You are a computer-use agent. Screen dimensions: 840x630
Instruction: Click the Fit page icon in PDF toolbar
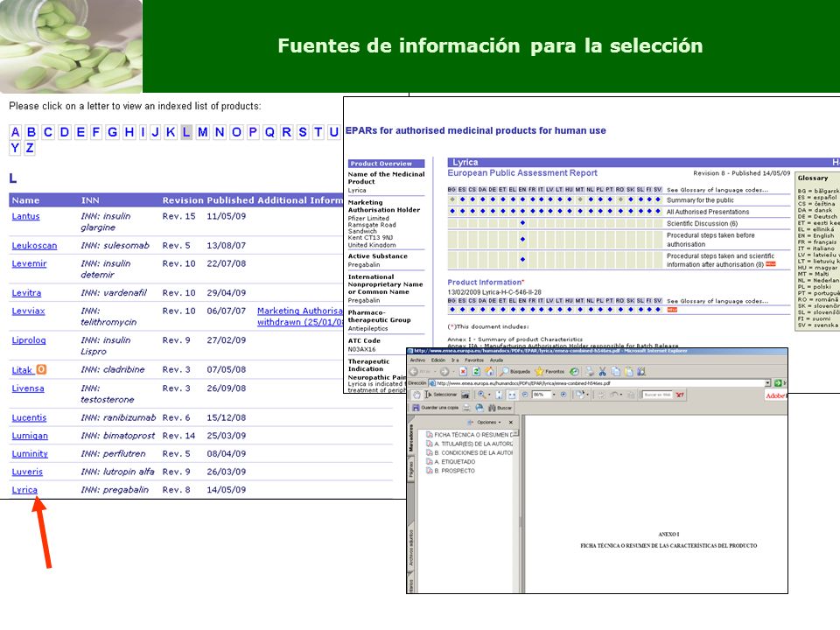pos(499,395)
